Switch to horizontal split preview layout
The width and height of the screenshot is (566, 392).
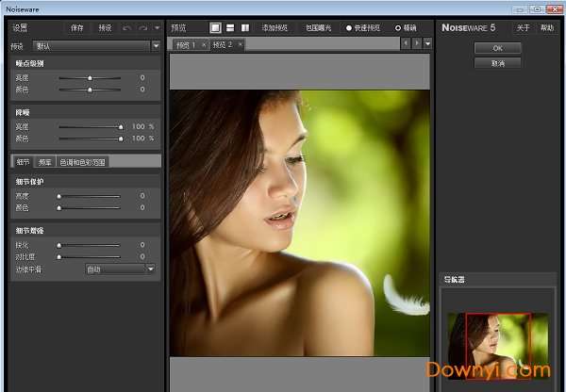point(230,28)
